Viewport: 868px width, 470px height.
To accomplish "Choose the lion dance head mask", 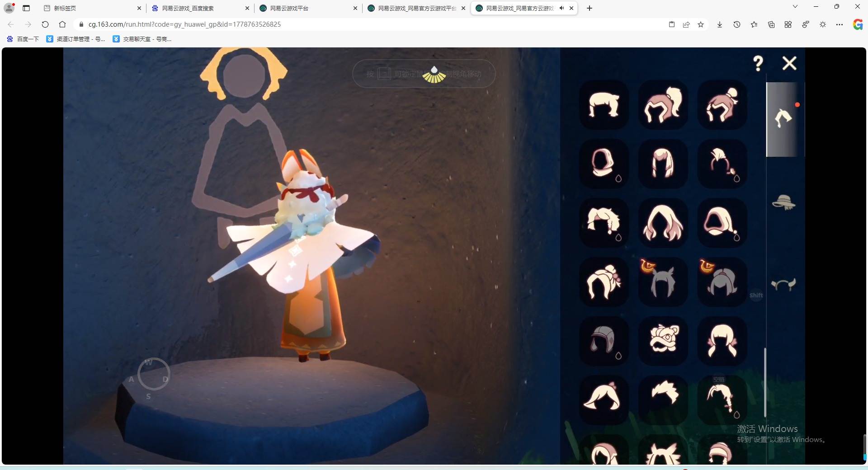I will click(x=663, y=341).
